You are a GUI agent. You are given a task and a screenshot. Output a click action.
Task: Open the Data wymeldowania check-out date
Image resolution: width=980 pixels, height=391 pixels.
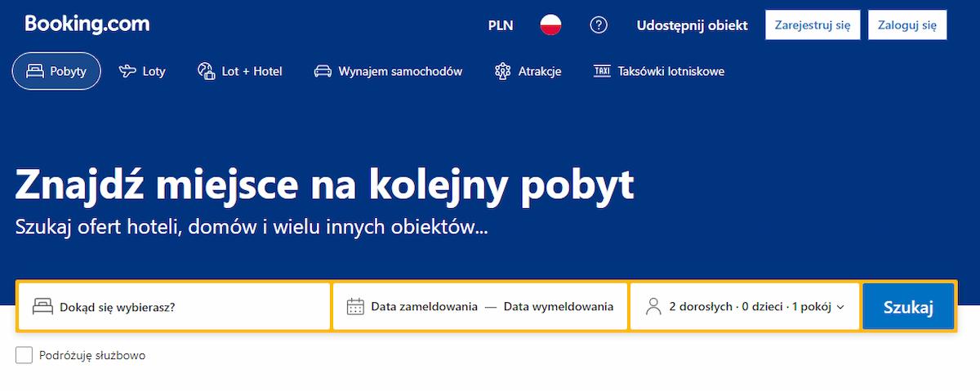(559, 307)
